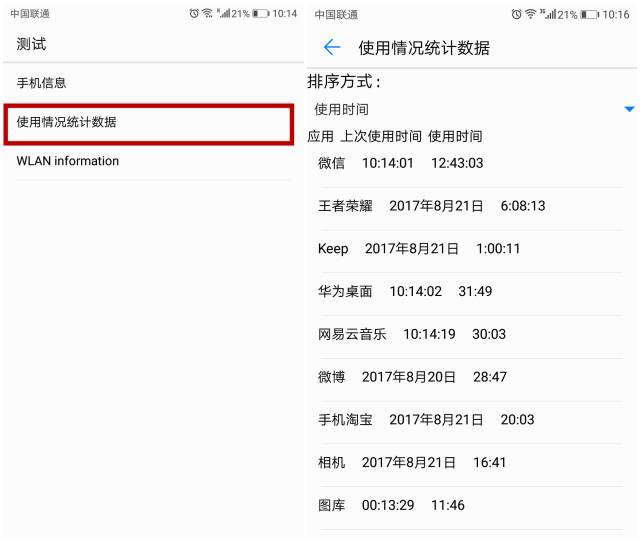Select the 手机淘宝 usage row
Image resolution: width=640 pixels, height=541 pixels.
click(x=471, y=420)
